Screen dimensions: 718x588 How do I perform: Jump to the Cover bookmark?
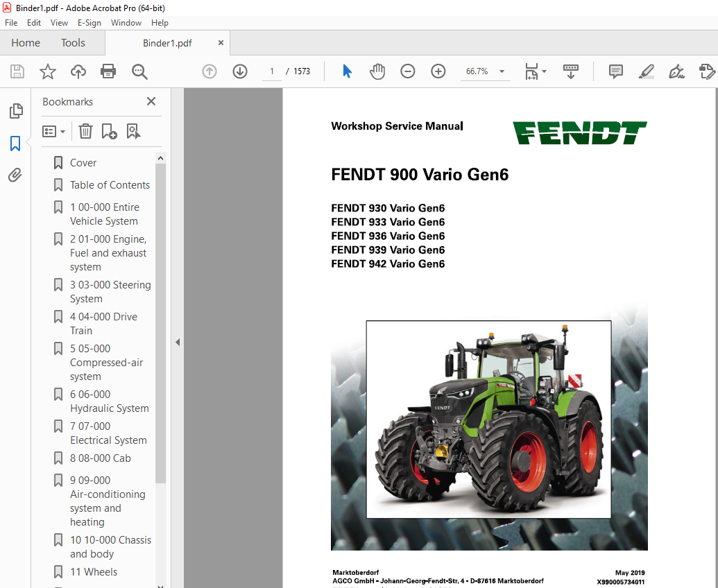83,163
